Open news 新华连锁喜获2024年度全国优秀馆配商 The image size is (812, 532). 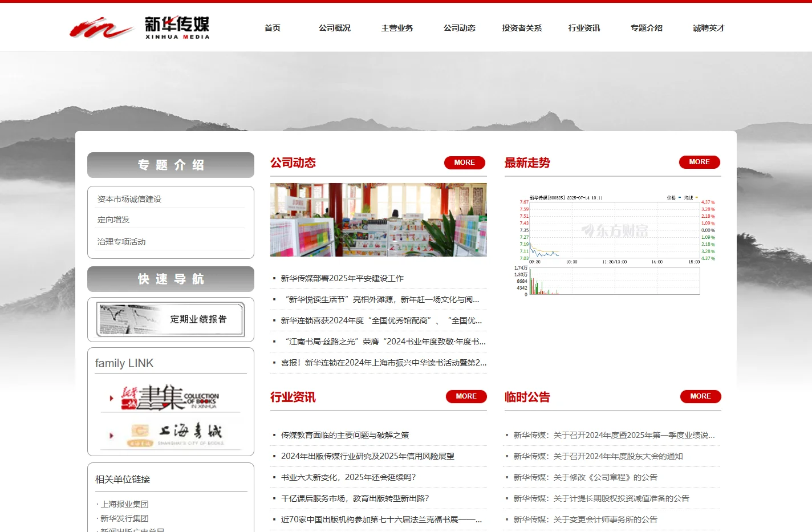click(381, 320)
